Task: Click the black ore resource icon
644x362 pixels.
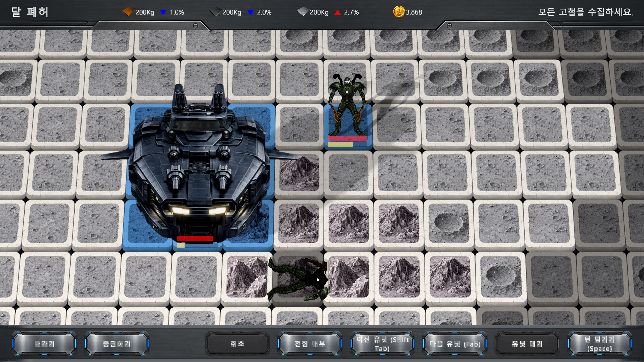Action: coord(215,12)
